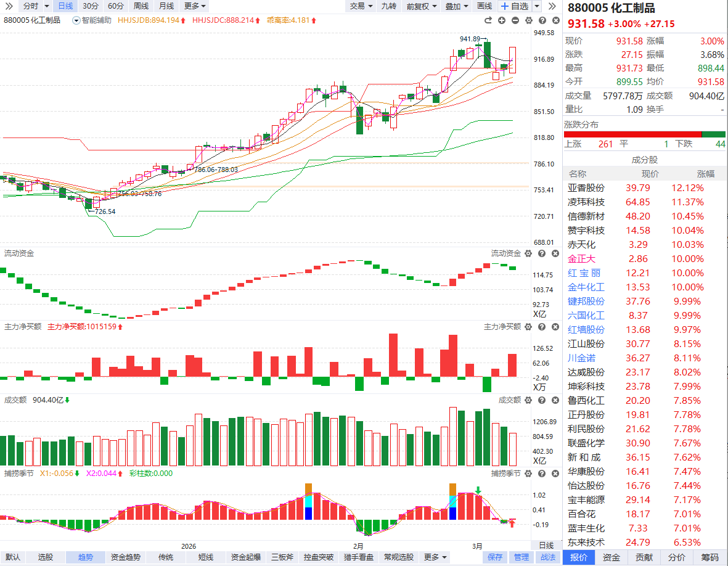
Task: Click the 保存 button
Action: click(x=495, y=557)
